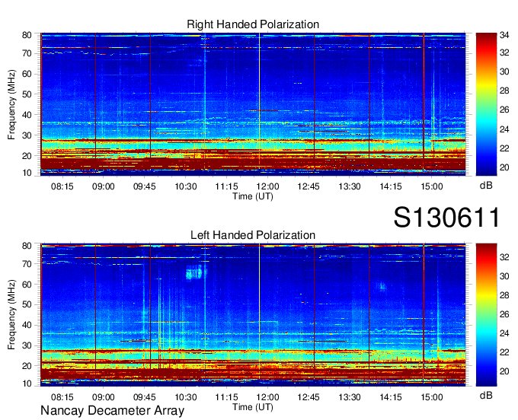Select the S130611 observation label
The image size is (518, 420).
[446, 218]
